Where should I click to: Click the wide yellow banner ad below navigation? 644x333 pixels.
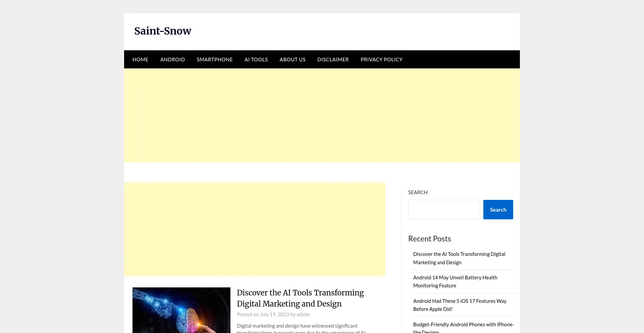coord(322,115)
